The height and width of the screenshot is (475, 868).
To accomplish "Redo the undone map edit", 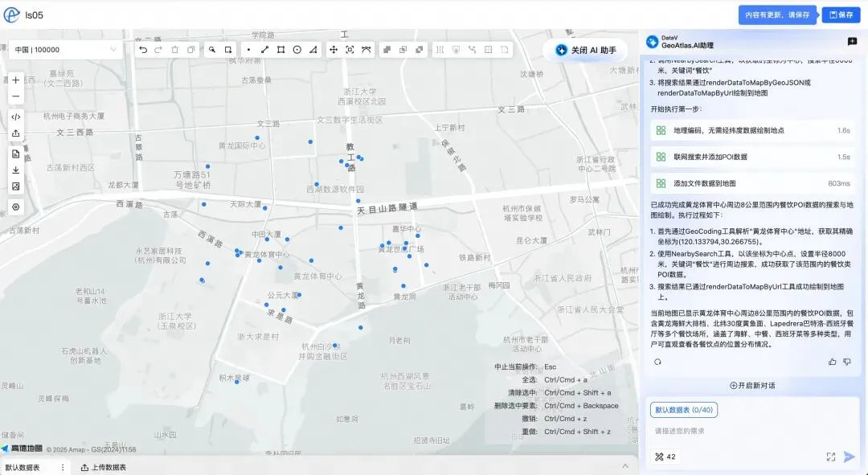I will coord(158,50).
